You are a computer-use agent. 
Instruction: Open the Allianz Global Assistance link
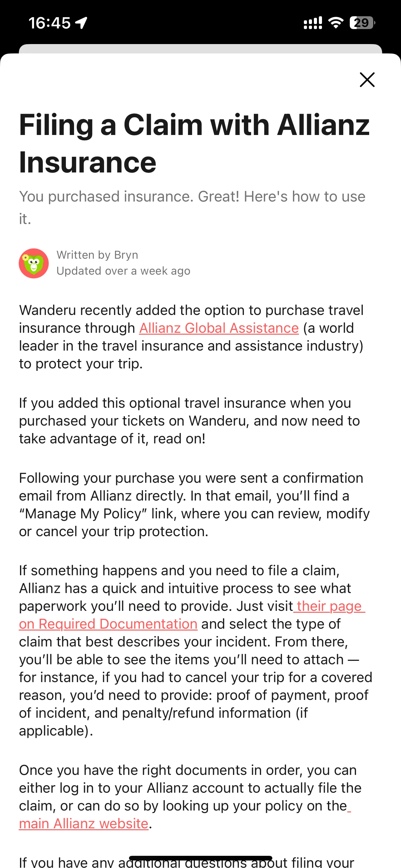click(219, 328)
